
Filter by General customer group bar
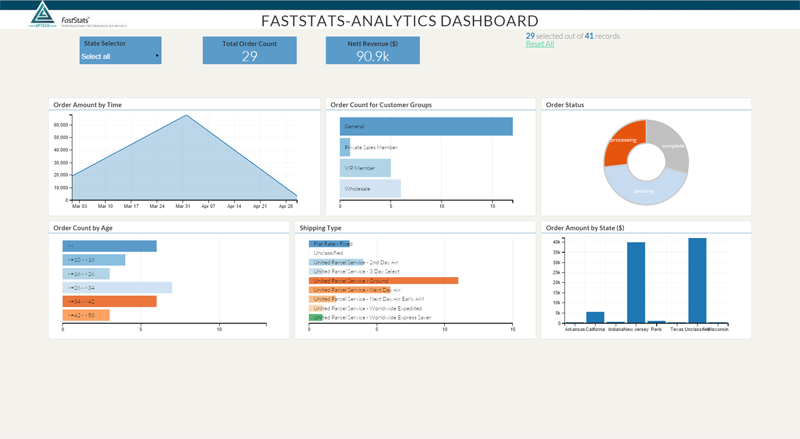(x=425, y=126)
